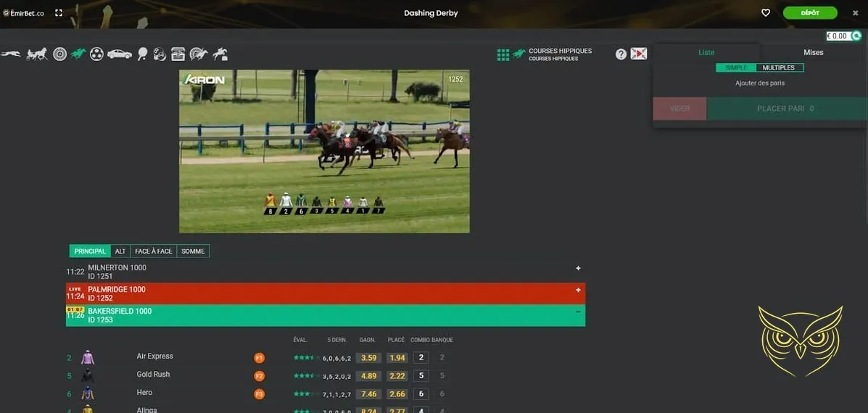Screen dimensions: 868x413
Task: Click the green DÉPÔT button
Action: [810, 13]
